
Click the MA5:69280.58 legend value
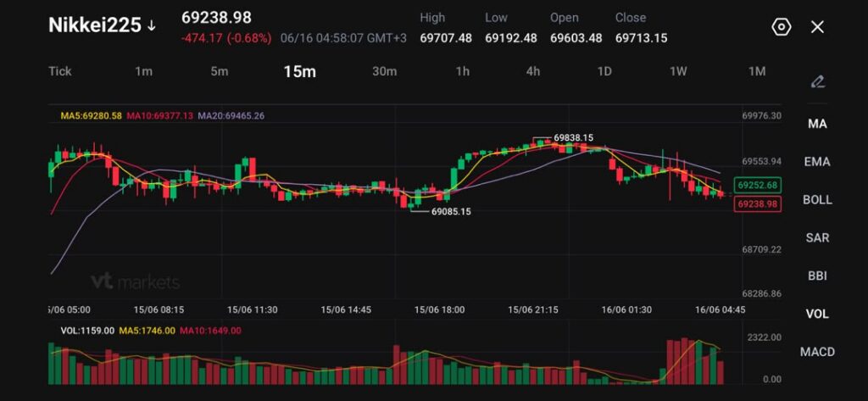coord(92,116)
